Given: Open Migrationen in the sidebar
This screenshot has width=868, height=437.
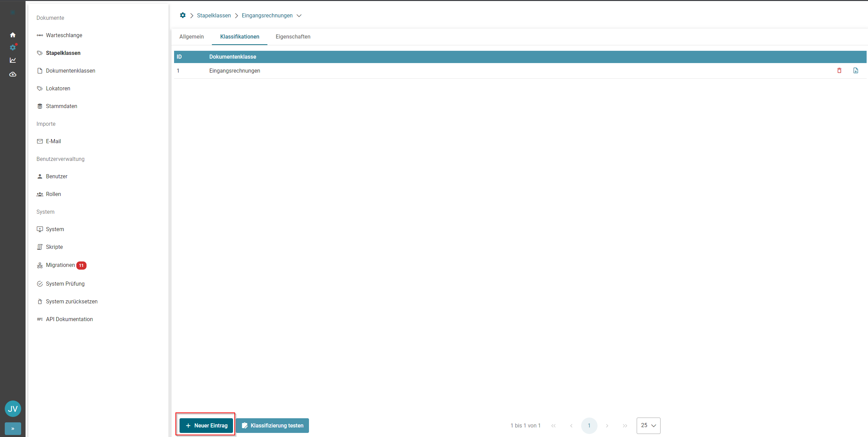Looking at the screenshot, I should tap(60, 265).
